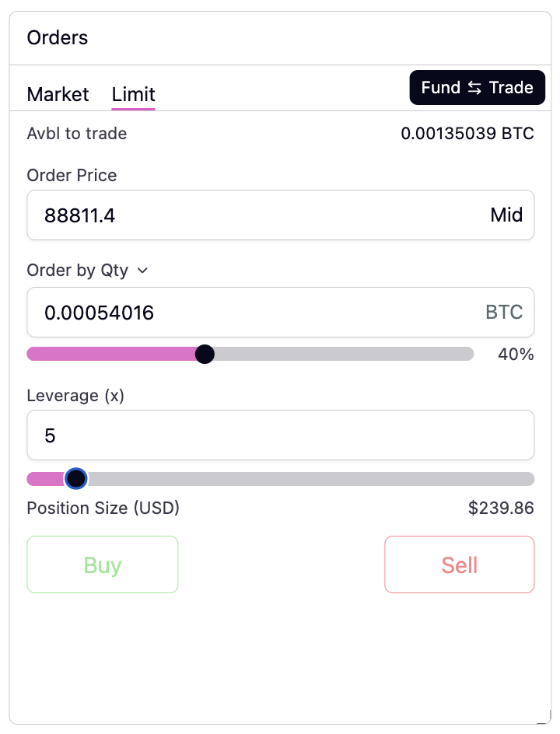The image size is (560, 734).
Task: Open the Order by Qty selector label
Action: tap(77, 271)
